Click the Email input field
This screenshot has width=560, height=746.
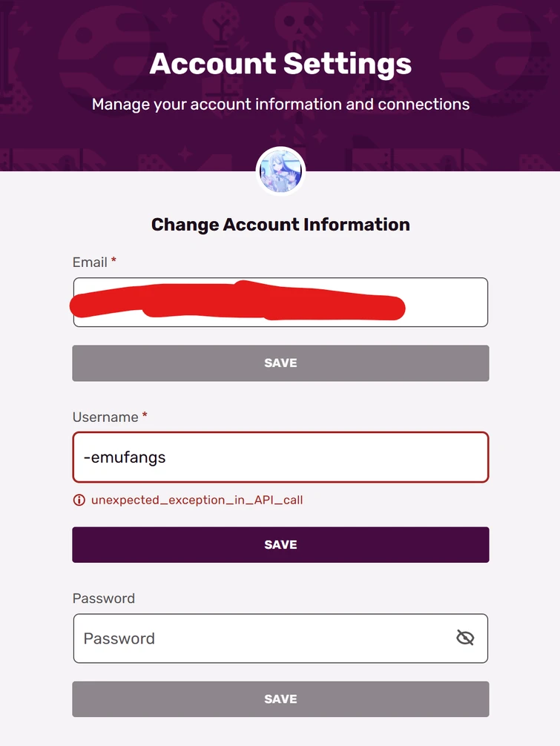pos(280,302)
